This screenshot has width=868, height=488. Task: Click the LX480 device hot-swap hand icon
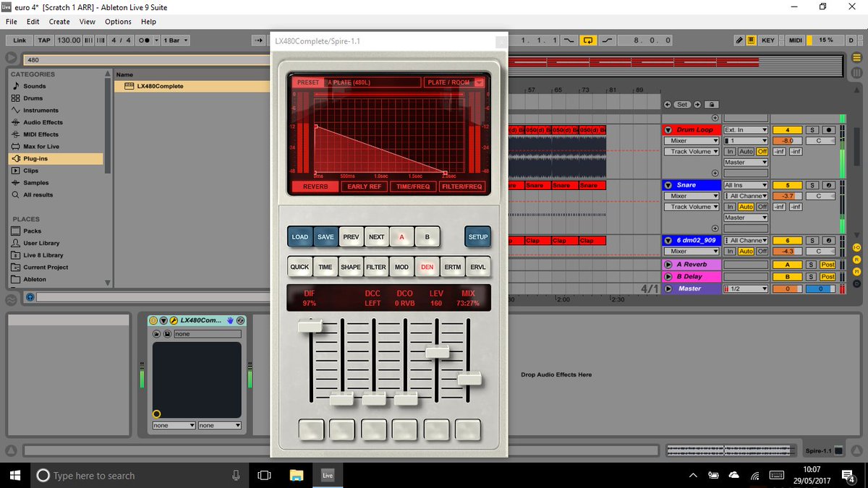coord(230,320)
